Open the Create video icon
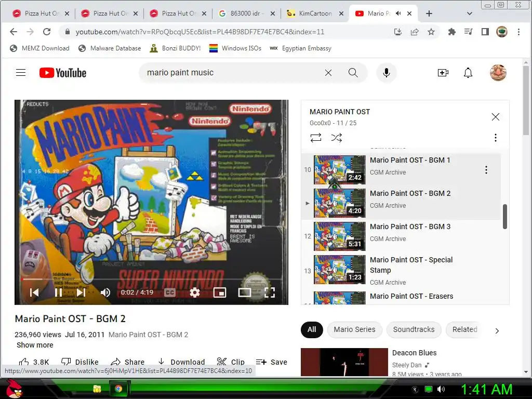The width and height of the screenshot is (532, 399). pyautogui.click(x=443, y=73)
